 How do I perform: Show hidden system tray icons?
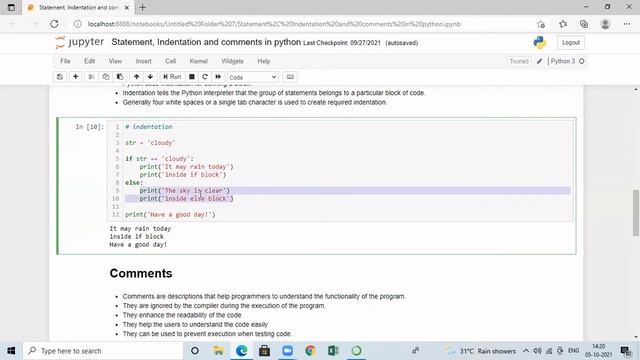click(x=526, y=351)
